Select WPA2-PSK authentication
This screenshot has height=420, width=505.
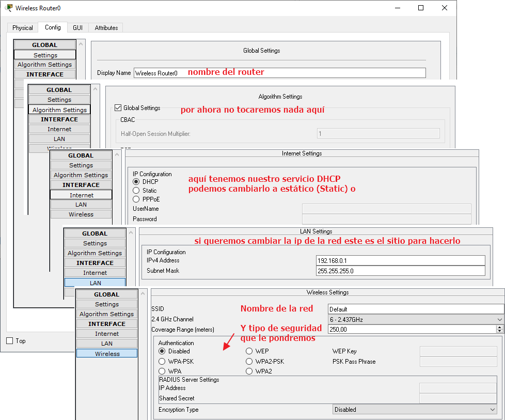click(x=249, y=362)
